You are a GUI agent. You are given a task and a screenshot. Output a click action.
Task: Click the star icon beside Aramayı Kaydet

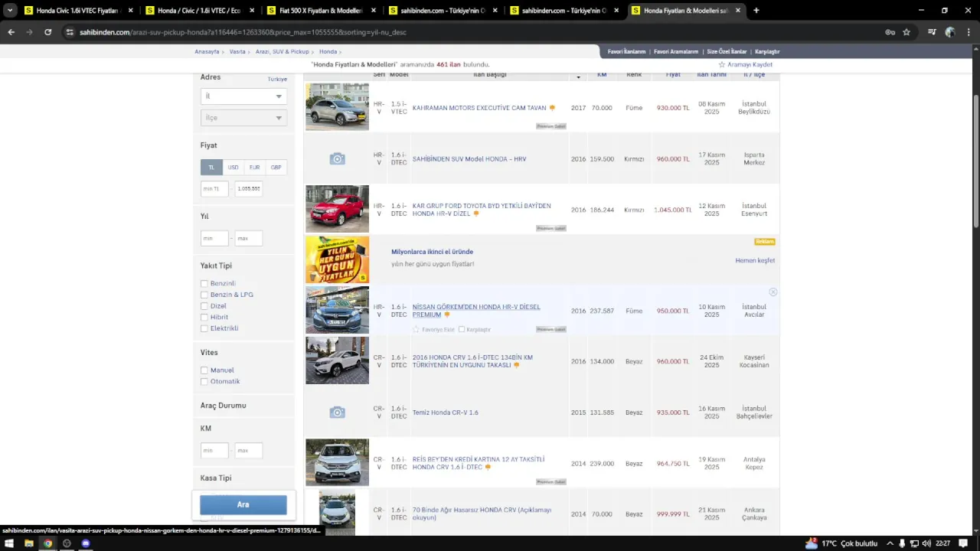tap(721, 65)
